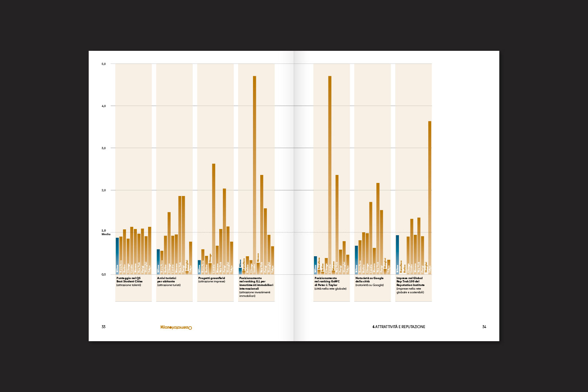Viewport: 588px width, 392px height.
Task: Click the 5,0 axis label
Action: pos(104,64)
